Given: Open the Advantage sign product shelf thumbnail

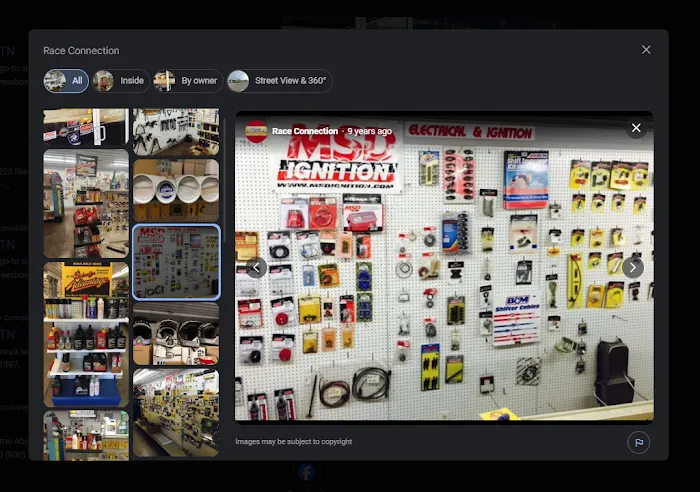Looking at the screenshot, I should 86,334.
